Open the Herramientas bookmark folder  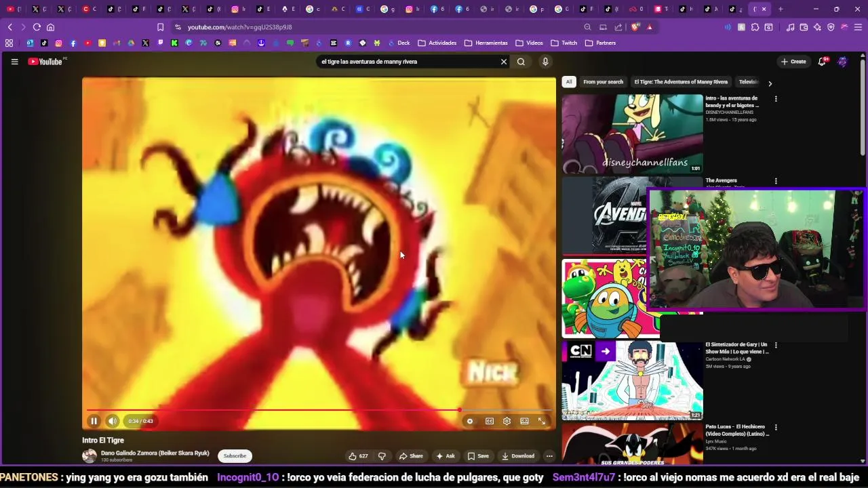coord(486,43)
